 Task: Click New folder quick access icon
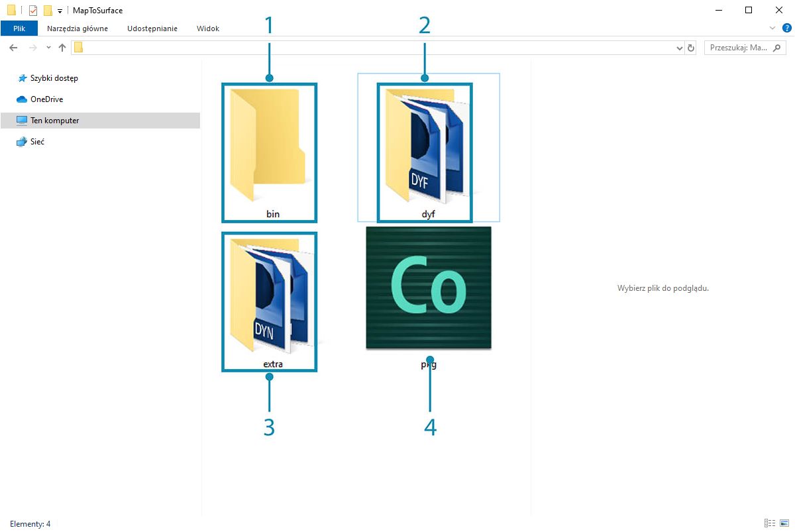[x=48, y=10]
